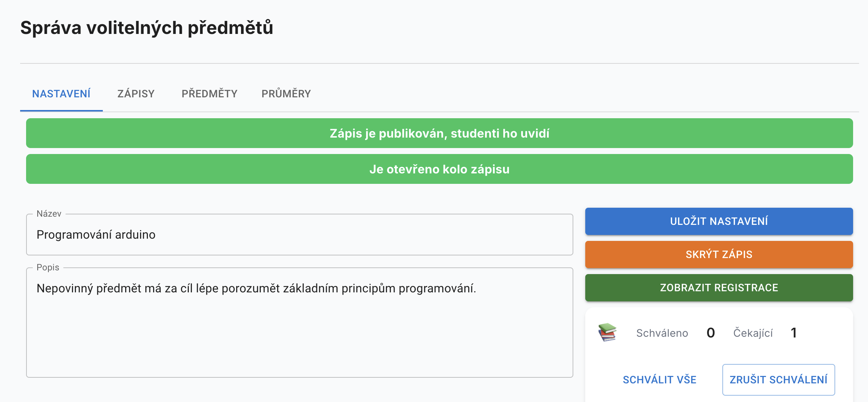868x402 pixels.
Task: Click the Čekající count of 1
Action: pos(793,333)
